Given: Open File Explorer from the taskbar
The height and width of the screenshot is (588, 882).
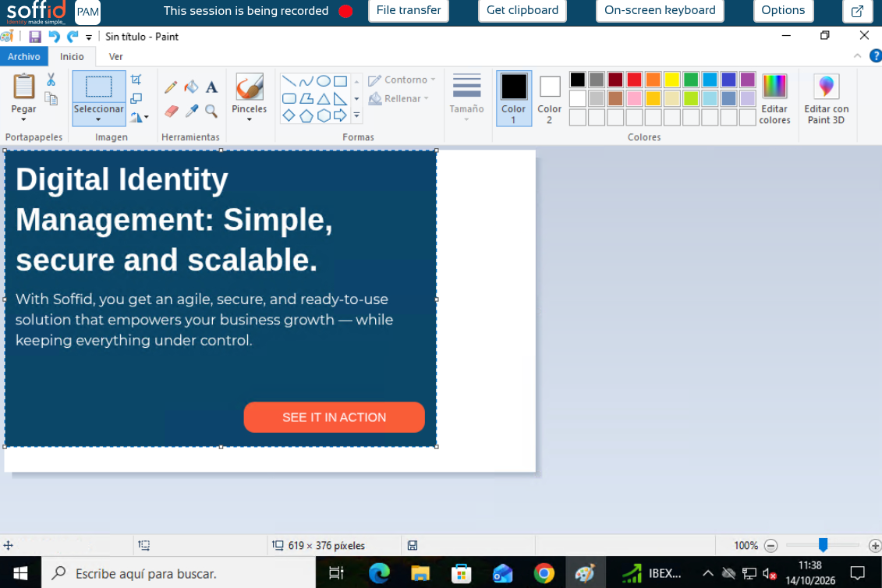Looking at the screenshot, I should point(420,573).
